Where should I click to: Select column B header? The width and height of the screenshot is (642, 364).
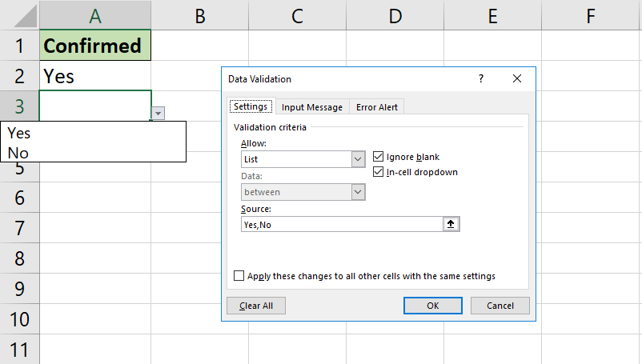click(200, 15)
